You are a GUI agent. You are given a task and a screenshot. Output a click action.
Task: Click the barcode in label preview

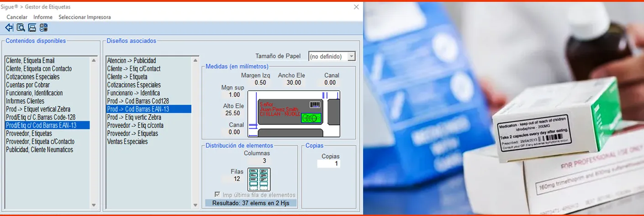(x=315, y=105)
